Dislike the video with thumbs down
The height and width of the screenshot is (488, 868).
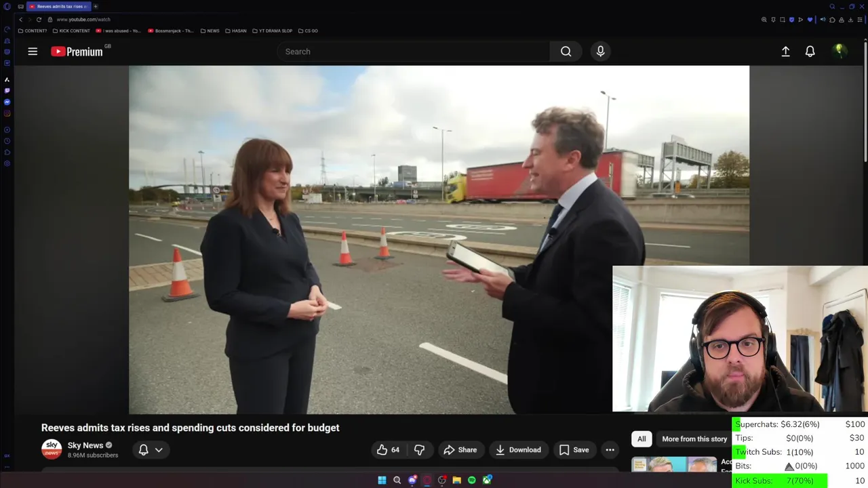419,450
